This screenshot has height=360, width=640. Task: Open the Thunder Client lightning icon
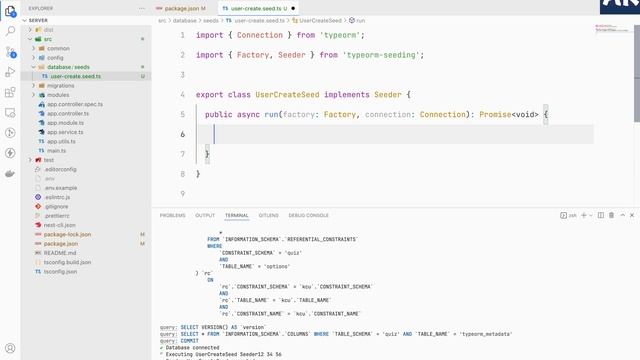click(10, 153)
